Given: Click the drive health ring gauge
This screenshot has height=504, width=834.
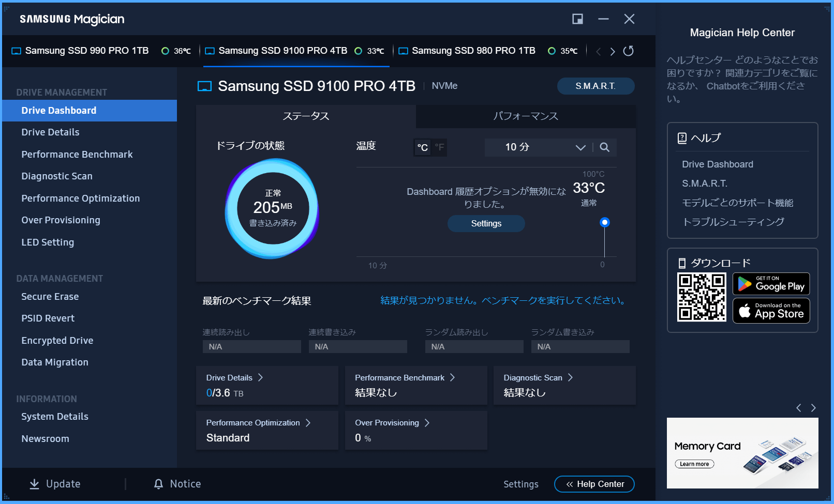Looking at the screenshot, I should (x=273, y=208).
